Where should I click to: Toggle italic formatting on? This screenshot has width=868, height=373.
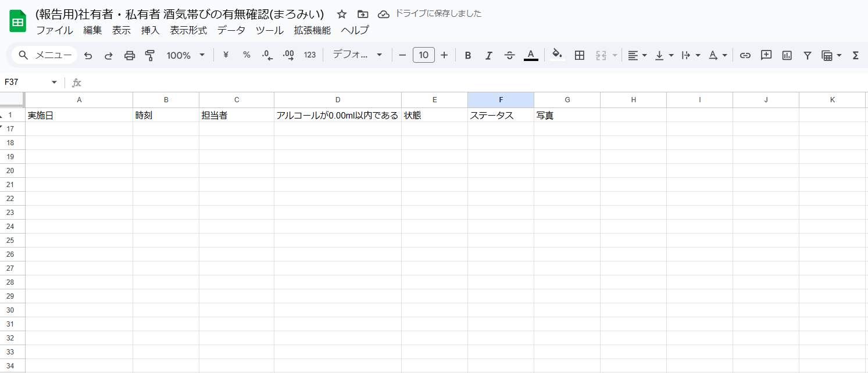(489, 55)
